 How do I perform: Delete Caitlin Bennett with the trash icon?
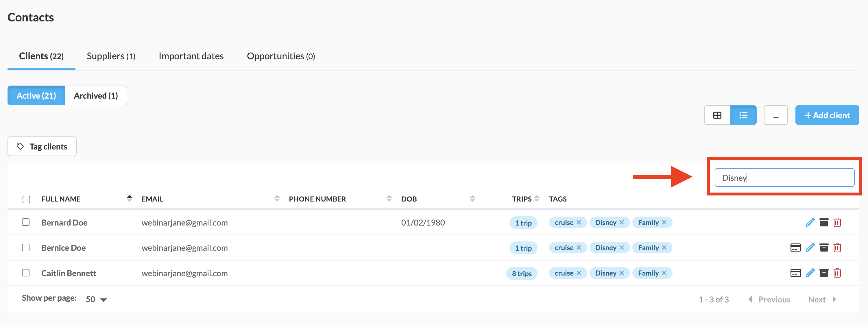837,273
